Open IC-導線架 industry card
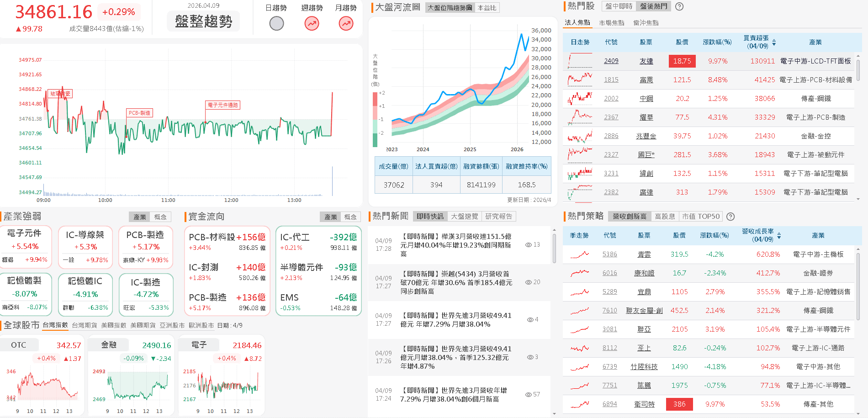The image size is (868, 418). point(85,247)
